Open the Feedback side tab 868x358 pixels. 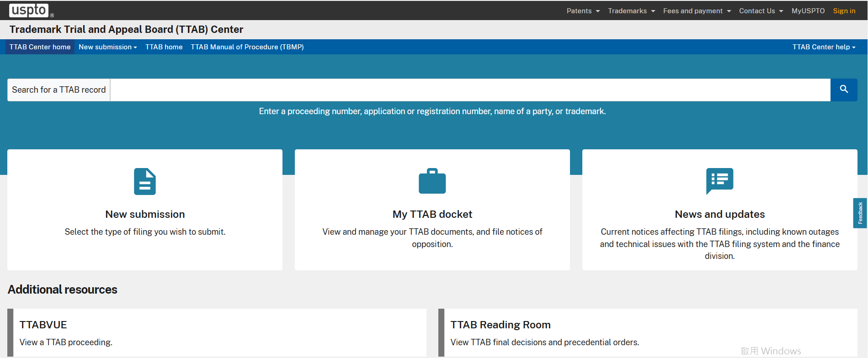(x=860, y=213)
